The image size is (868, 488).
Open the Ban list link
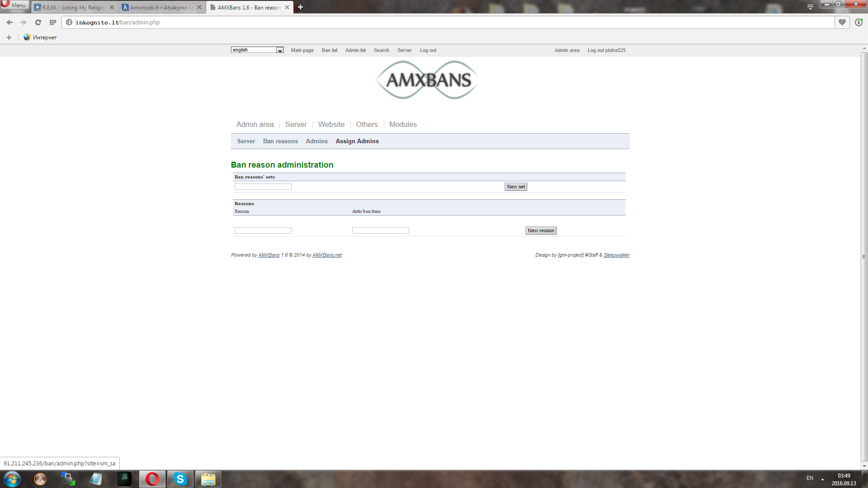330,50
